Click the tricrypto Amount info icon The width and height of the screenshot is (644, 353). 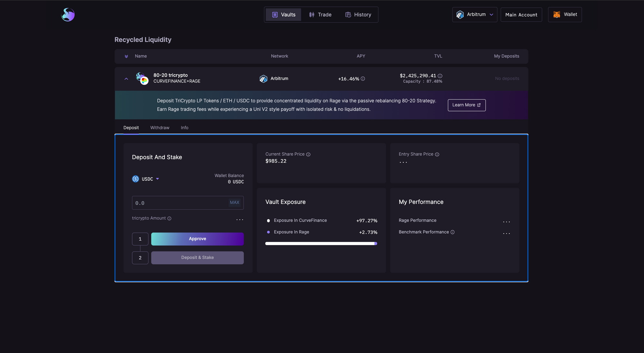169,218
